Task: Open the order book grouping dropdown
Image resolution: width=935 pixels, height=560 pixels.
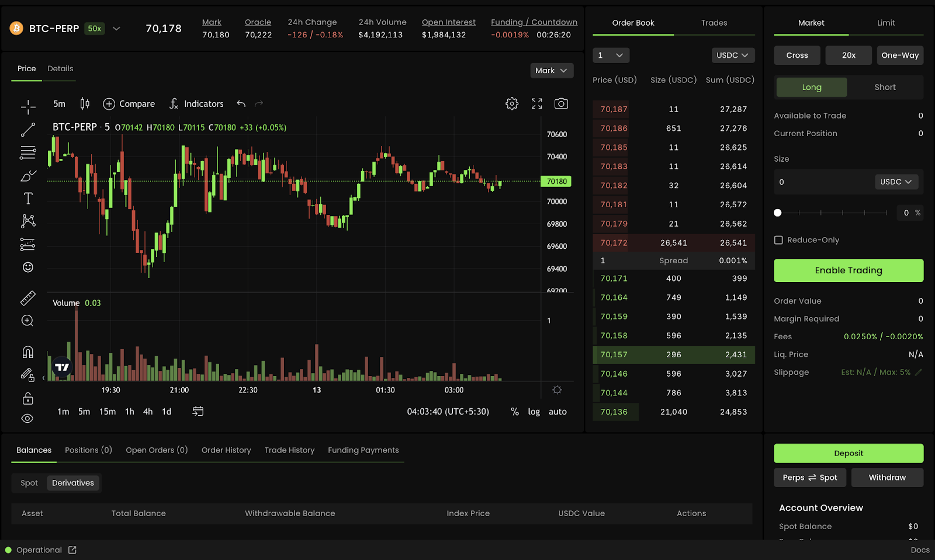Action: tap(611, 55)
